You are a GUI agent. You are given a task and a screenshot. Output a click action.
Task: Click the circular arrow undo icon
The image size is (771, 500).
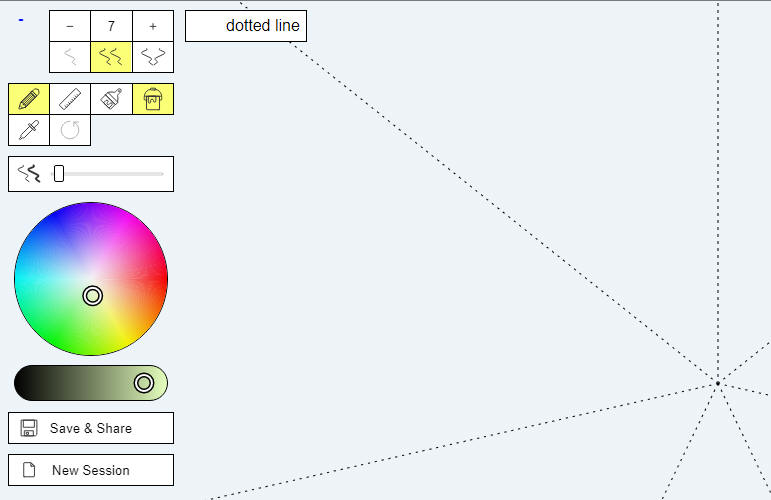click(70, 130)
